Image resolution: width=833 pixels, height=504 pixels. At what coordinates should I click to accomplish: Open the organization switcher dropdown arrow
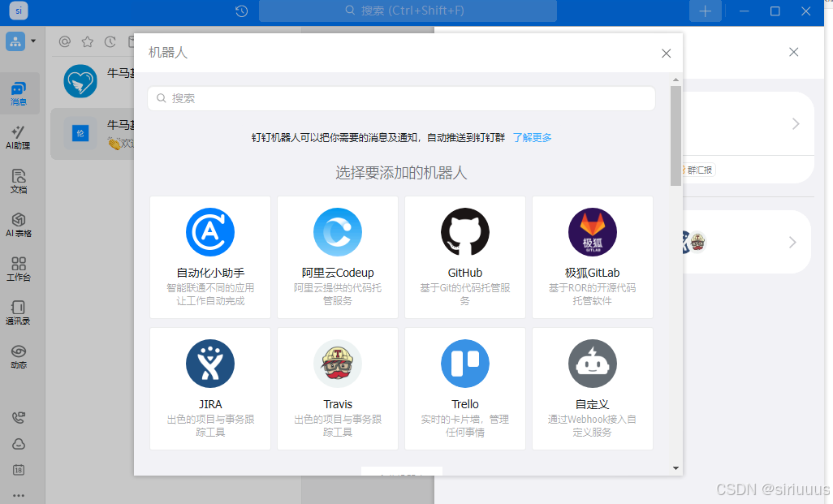(x=33, y=41)
